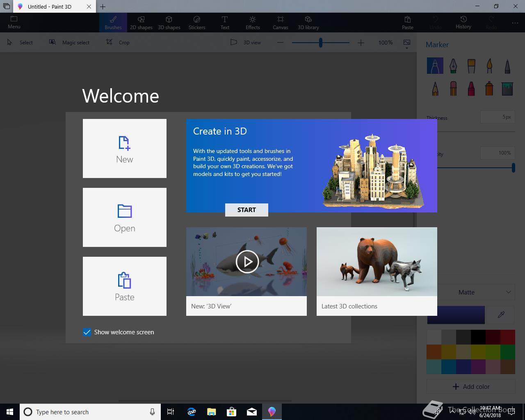
Task: Toggle 3D view mode
Action: (246, 42)
